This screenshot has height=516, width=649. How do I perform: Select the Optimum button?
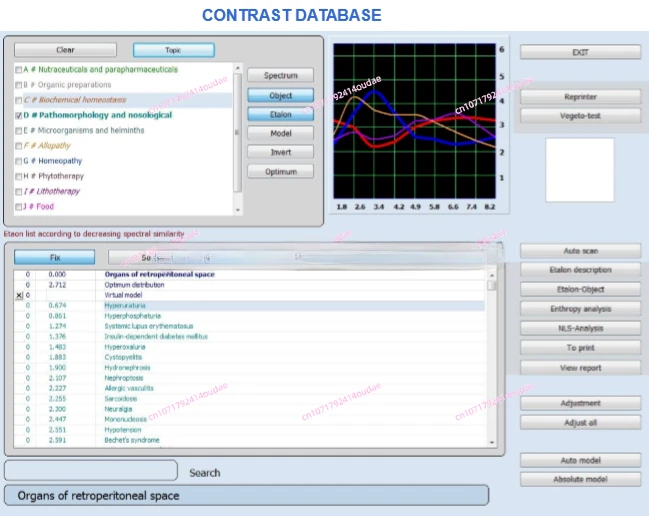(x=281, y=171)
